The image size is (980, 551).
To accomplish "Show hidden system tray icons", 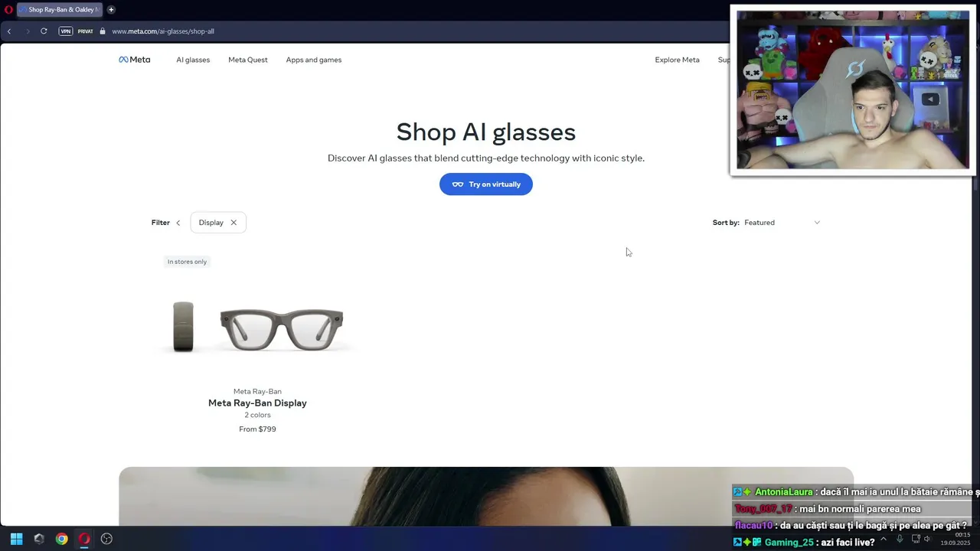I will [883, 539].
